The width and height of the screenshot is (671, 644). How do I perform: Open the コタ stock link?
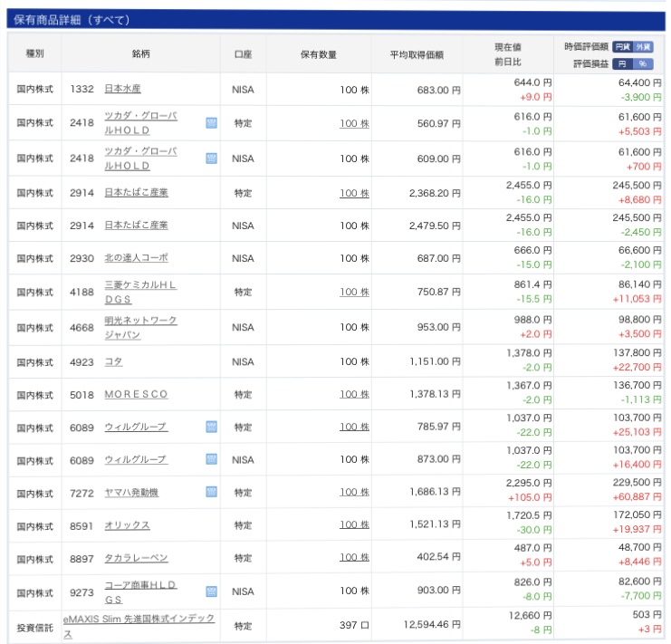(x=114, y=362)
